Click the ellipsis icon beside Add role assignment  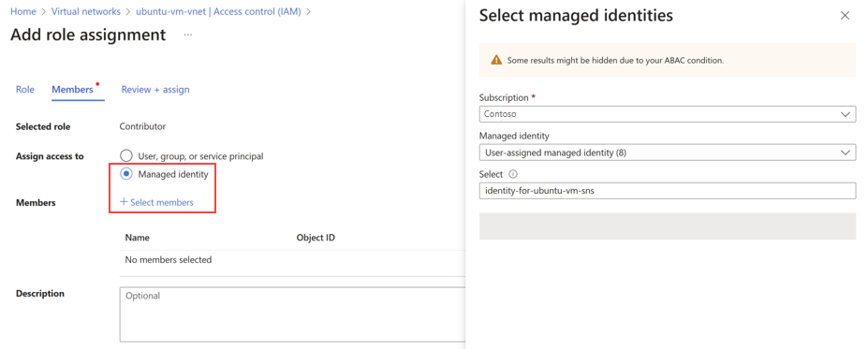pos(188,35)
